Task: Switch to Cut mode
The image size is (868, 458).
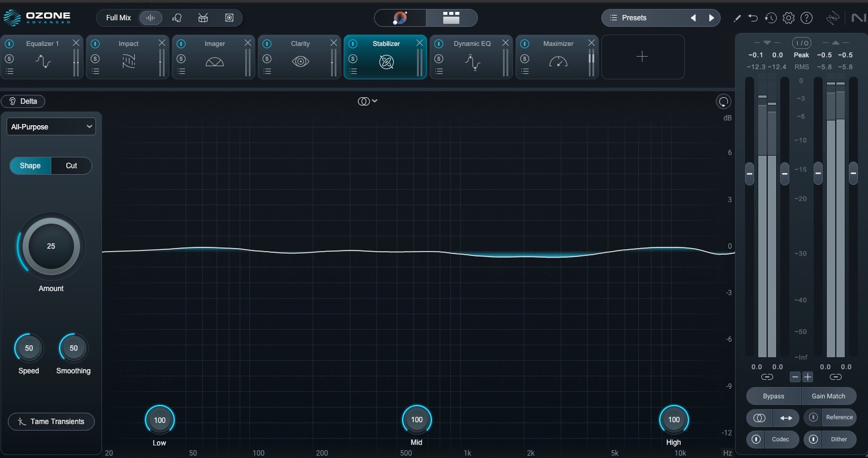Action: (x=72, y=166)
